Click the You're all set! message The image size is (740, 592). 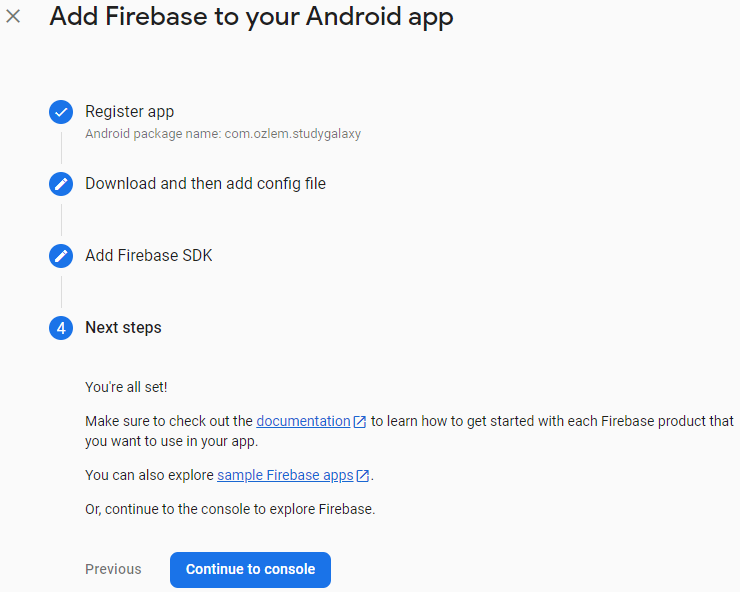tap(126, 387)
